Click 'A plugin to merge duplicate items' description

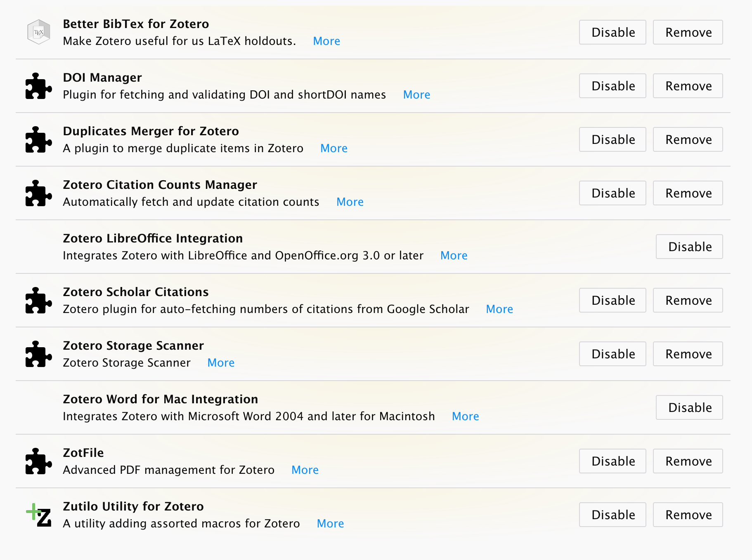[x=183, y=148]
